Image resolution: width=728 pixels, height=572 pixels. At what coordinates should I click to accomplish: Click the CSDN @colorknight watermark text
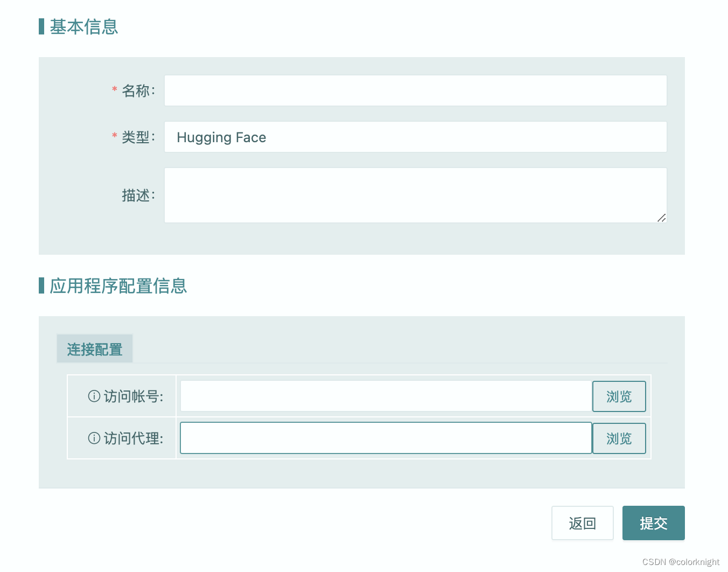[680, 561]
